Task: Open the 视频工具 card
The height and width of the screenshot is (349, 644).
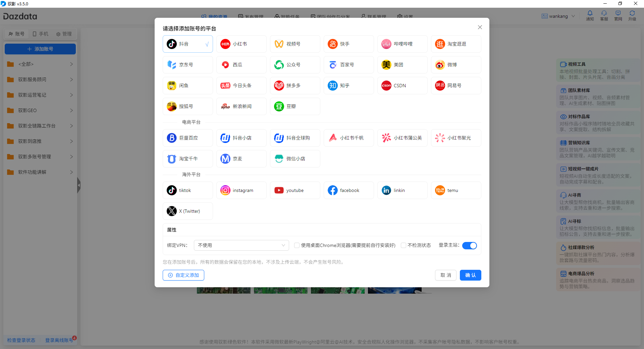Action: (x=598, y=70)
